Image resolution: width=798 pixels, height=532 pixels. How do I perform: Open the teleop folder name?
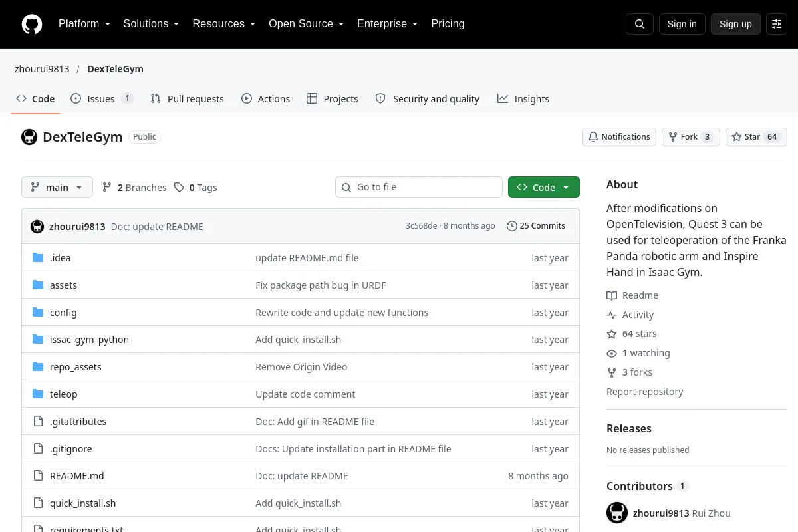64,394
